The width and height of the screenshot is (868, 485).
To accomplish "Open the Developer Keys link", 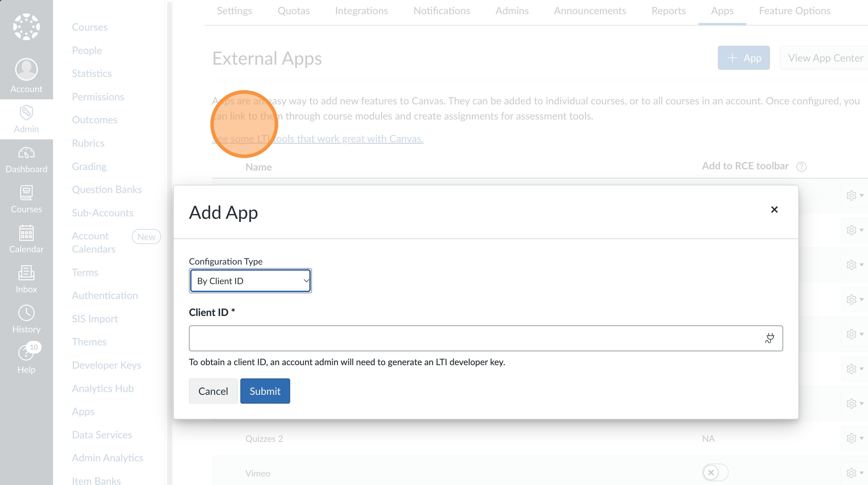I will point(106,365).
